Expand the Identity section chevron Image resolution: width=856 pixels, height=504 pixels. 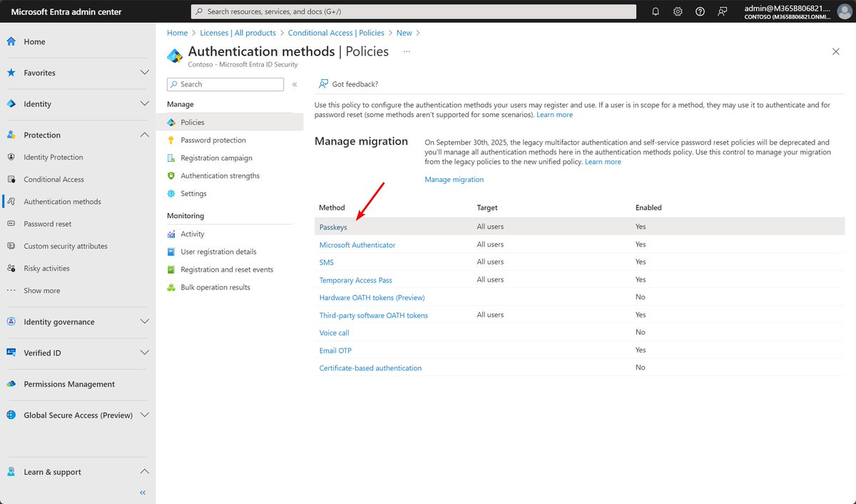click(145, 103)
